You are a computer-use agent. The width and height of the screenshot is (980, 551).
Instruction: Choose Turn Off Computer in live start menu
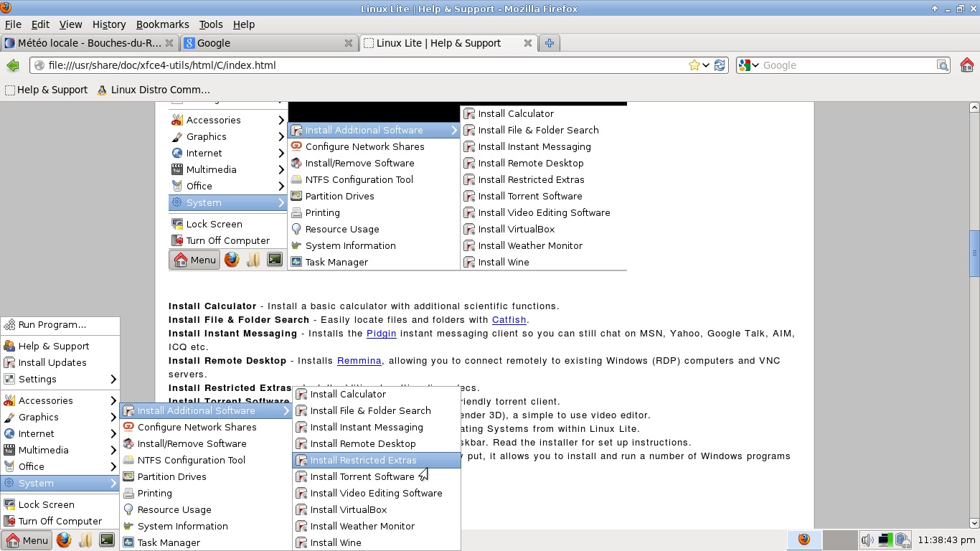coord(60,521)
